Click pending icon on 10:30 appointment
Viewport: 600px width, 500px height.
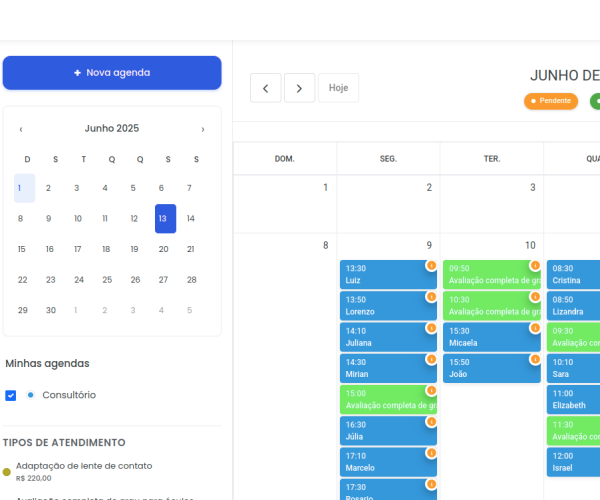(535, 296)
